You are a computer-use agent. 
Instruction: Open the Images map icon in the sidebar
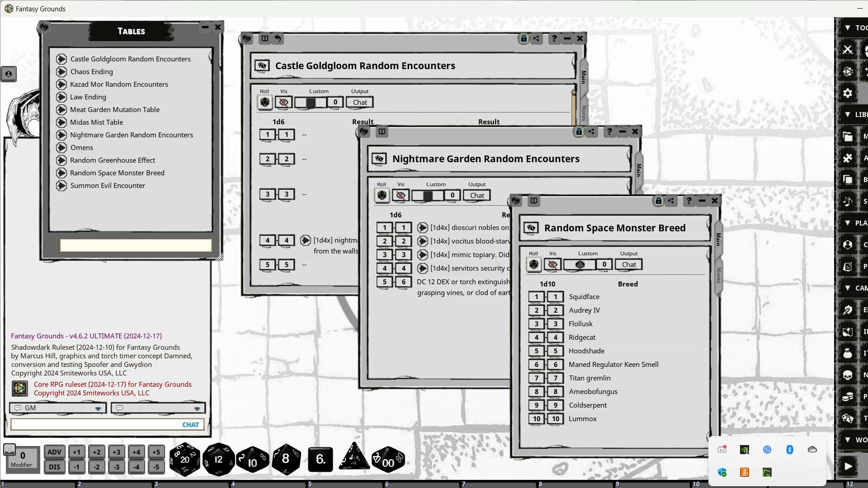pyautogui.click(x=848, y=331)
